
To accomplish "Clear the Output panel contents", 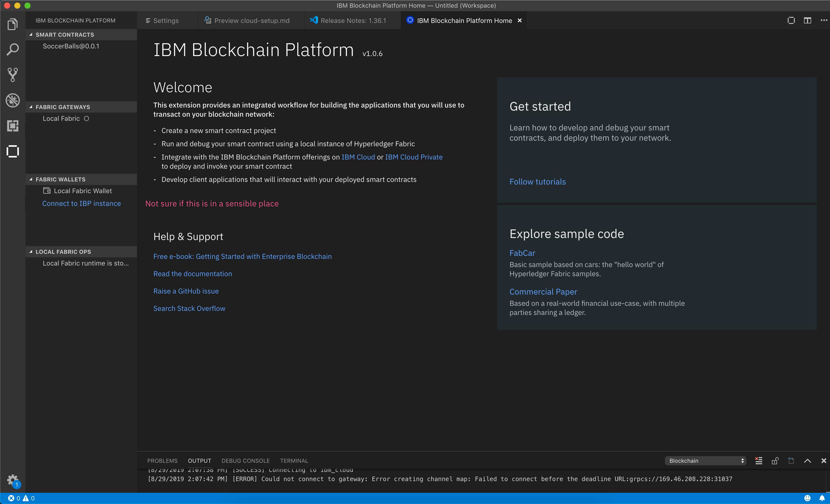I will 759,460.
